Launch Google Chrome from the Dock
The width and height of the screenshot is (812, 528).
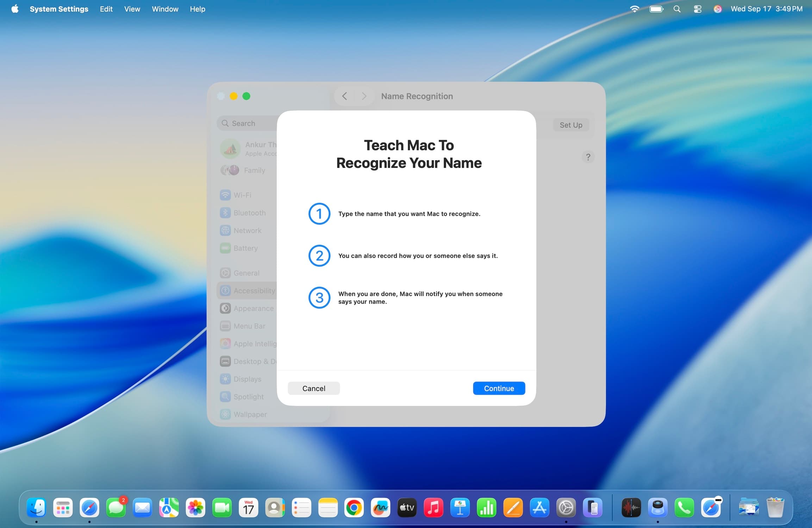click(354, 507)
